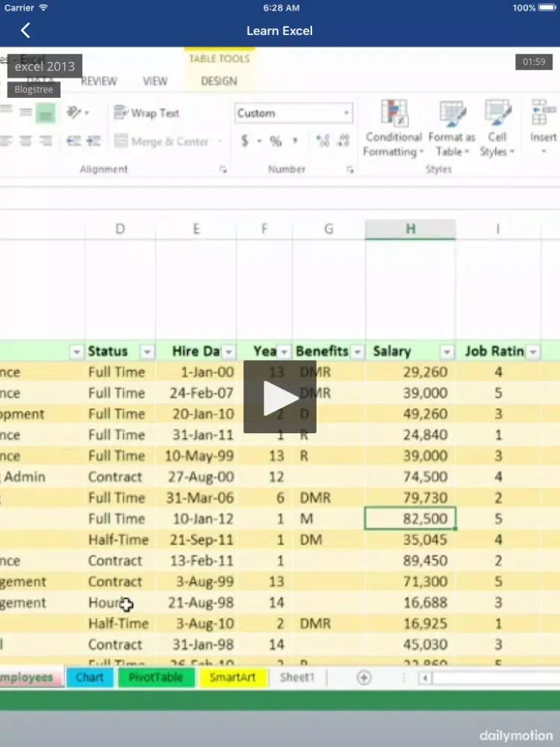The height and width of the screenshot is (747, 560).
Task: Click the increase decimal icon
Action: click(323, 141)
